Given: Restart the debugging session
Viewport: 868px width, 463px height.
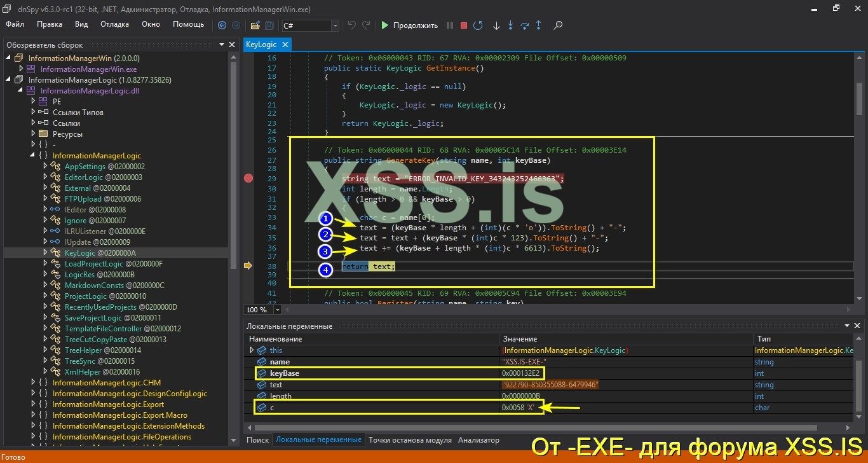Looking at the screenshot, I should 478,25.
